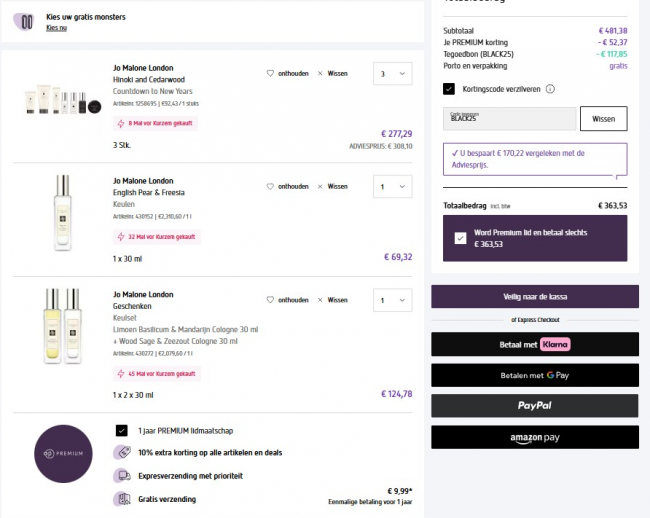Click info icon next to Kortingscode verzilveren

[x=551, y=89]
